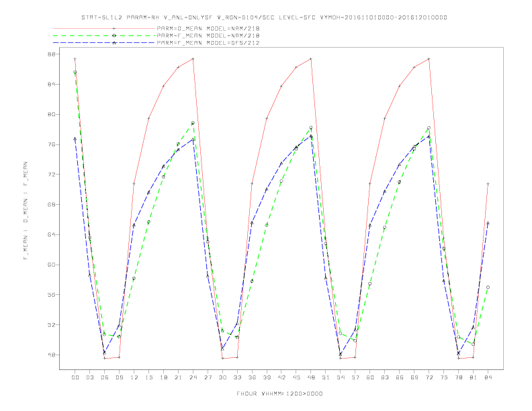
Task: Select legend entry PARM=F_MEAN MODEL=GFS/212
Action: (x=208, y=43)
